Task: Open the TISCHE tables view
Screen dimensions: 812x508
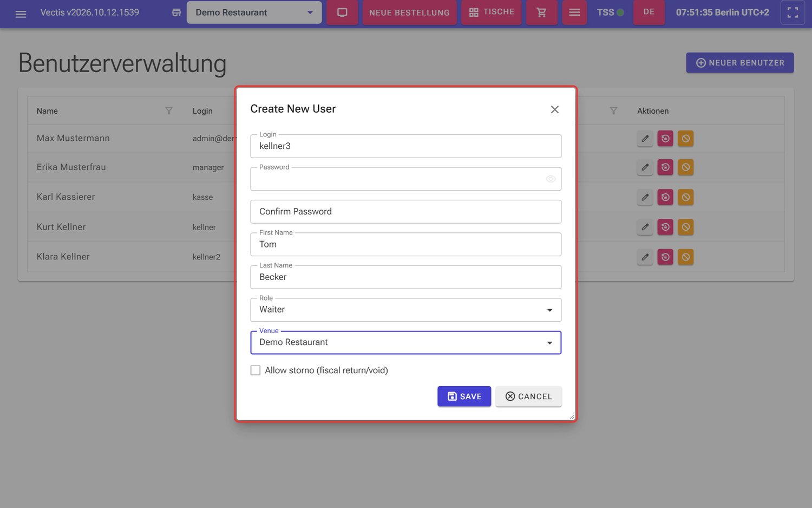Action: click(492, 12)
